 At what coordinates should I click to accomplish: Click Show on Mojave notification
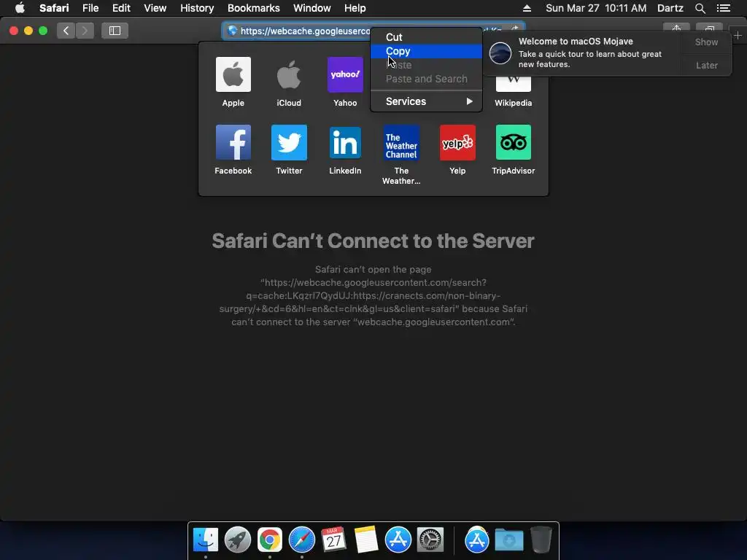pyautogui.click(x=706, y=42)
